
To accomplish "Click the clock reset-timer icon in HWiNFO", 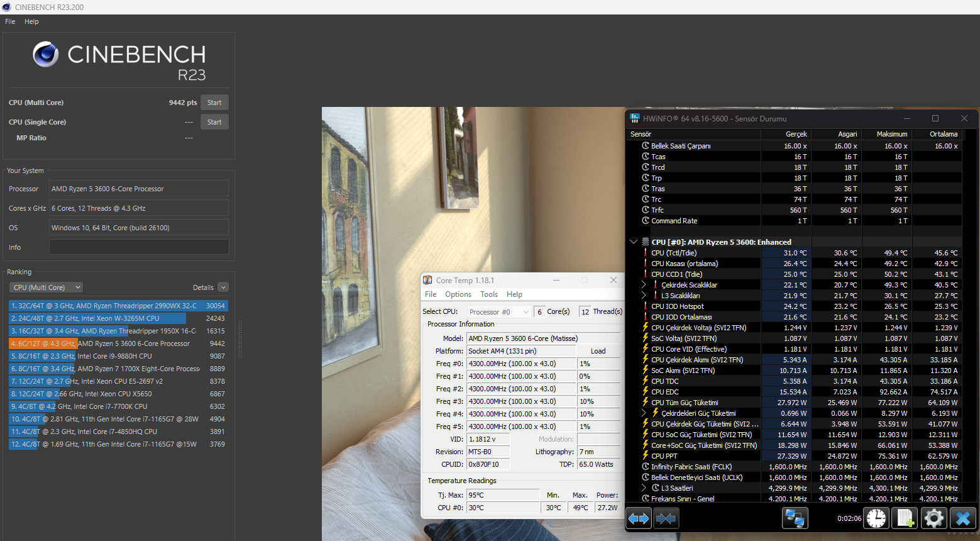I will tap(876, 518).
